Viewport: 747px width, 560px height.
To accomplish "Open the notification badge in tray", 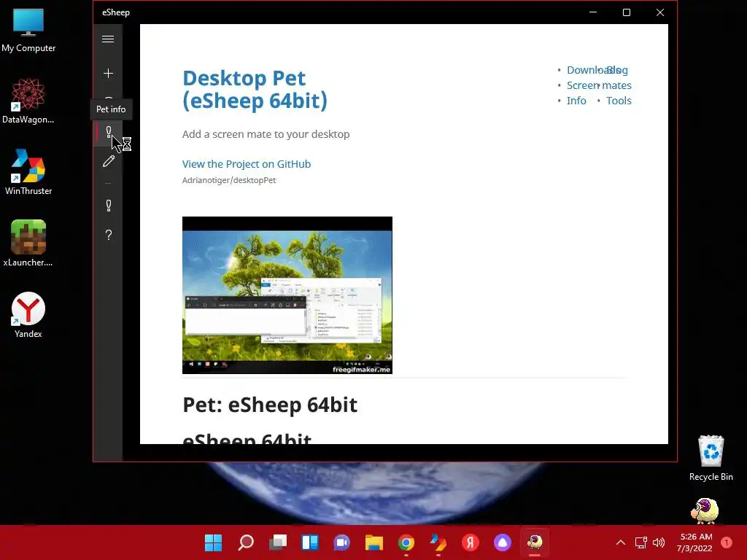I will coord(727,542).
